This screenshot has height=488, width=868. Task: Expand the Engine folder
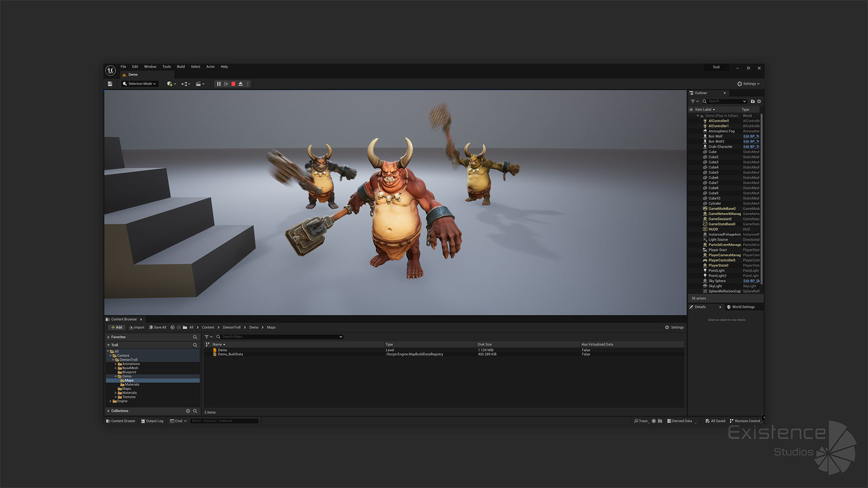click(110, 401)
